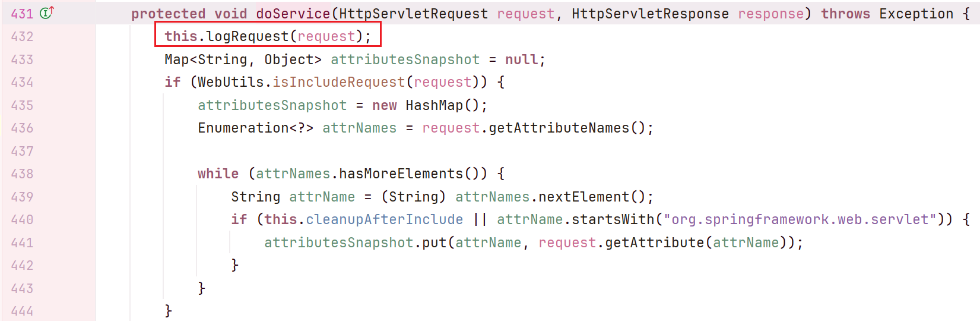
Task: Click the isIncludeRequest method call
Action: point(338,83)
